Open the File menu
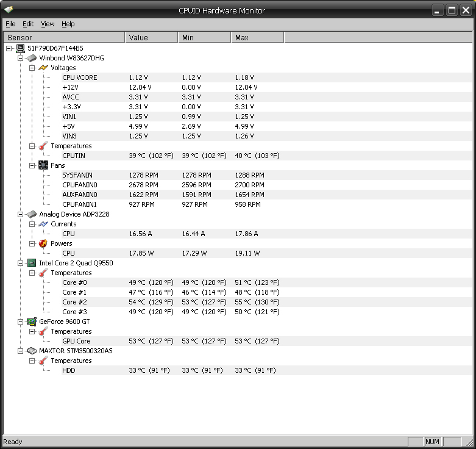Image resolution: width=476 pixels, height=449 pixels. point(10,24)
